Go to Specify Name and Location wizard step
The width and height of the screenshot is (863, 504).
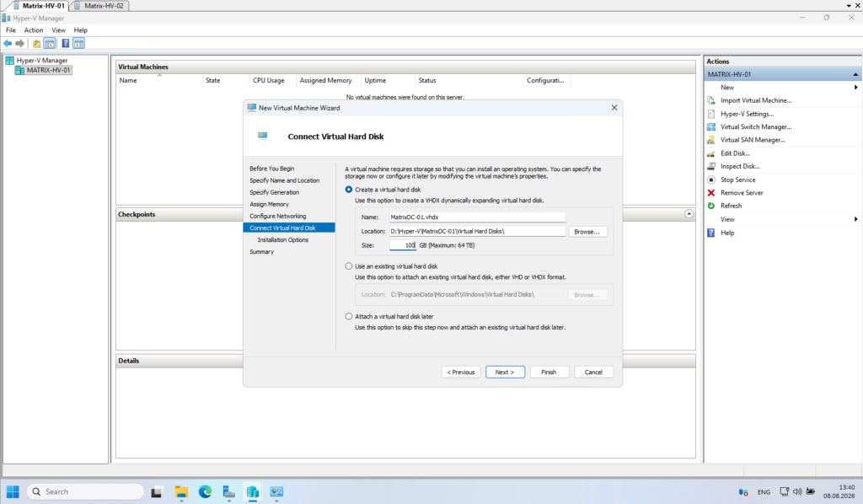[285, 180]
